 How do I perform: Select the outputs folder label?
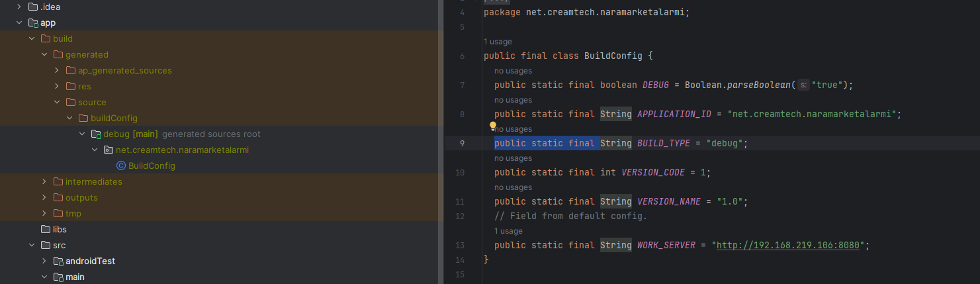point(81,197)
